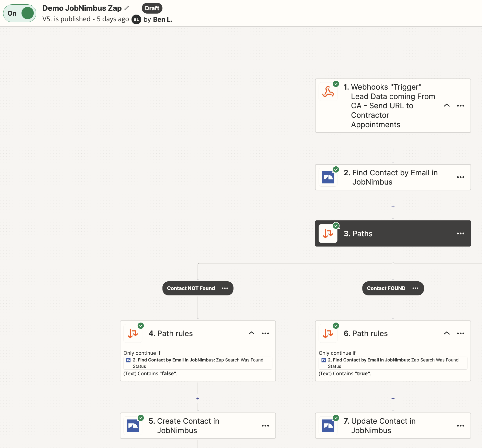Open more options for step 1 Webhooks
This screenshot has width=482, height=448.
pos(461,106)
